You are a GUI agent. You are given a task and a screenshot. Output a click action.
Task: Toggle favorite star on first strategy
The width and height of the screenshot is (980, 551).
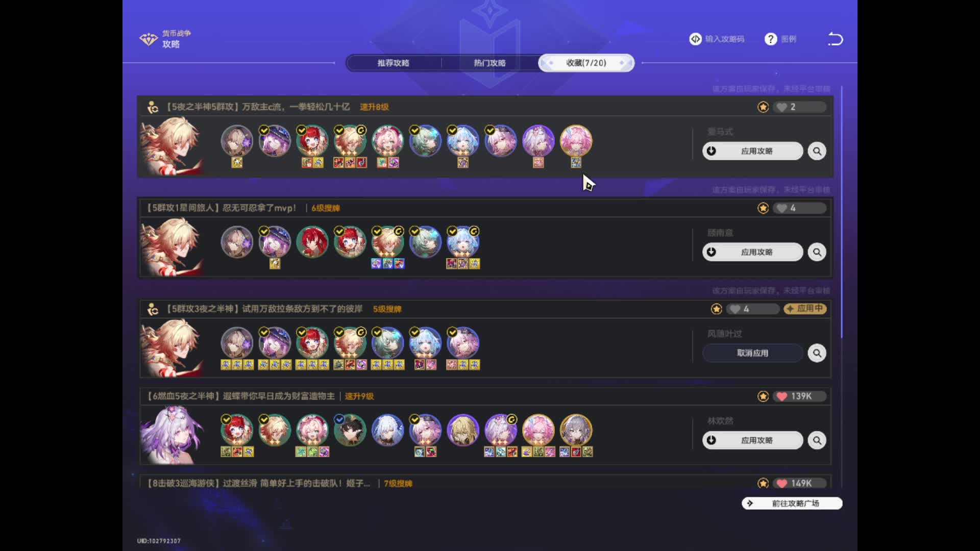point(763,107)
